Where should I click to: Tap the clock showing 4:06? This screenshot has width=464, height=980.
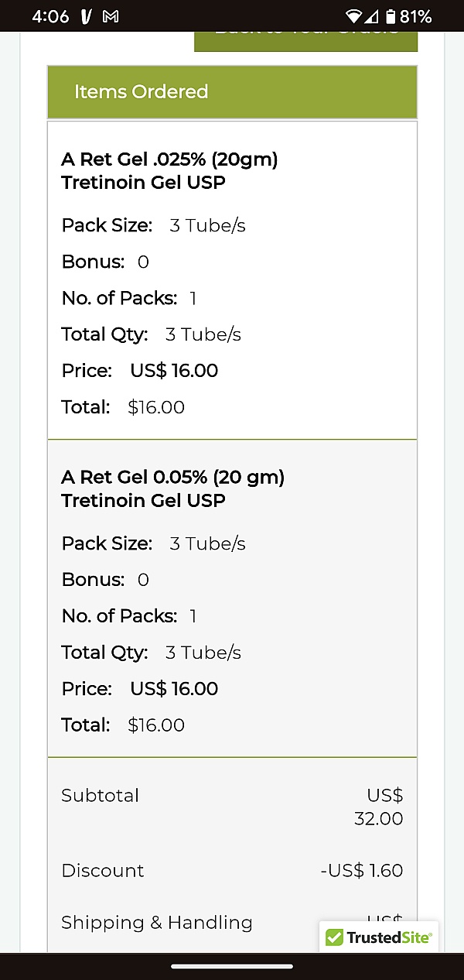tap(51, 16)
